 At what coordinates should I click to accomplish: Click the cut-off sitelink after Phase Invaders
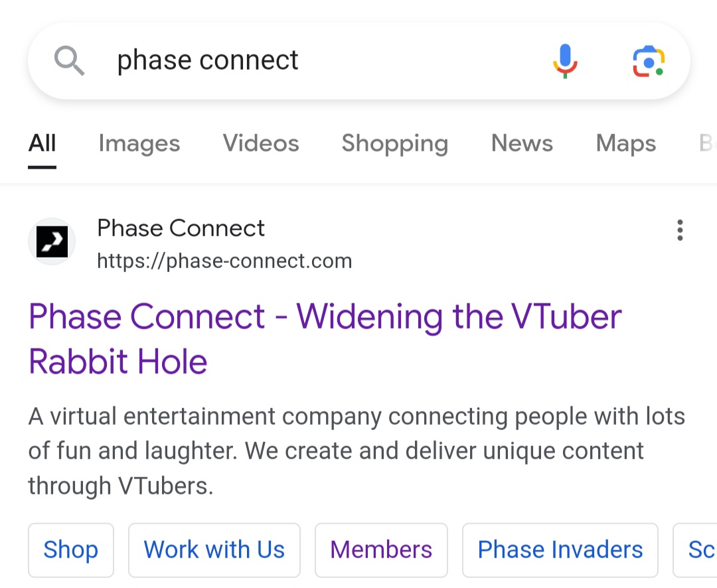696,550
